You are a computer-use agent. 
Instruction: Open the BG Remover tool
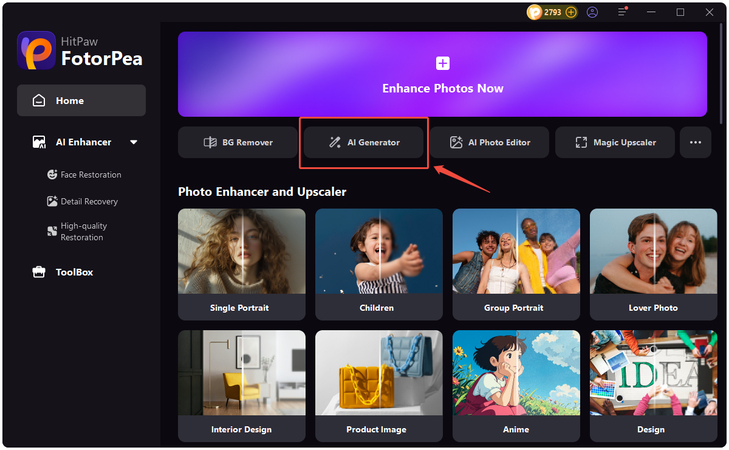(x=238, y=142)
